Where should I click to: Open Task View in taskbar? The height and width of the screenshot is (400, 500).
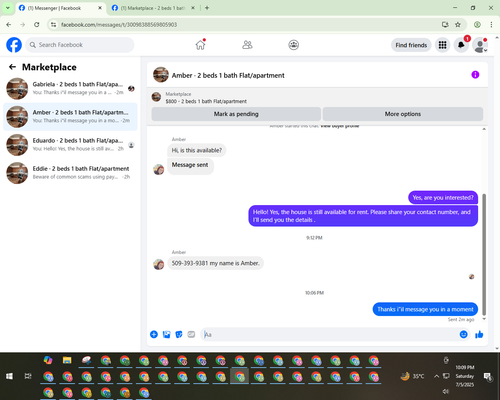pyautogui.click(x=28, y=376)
